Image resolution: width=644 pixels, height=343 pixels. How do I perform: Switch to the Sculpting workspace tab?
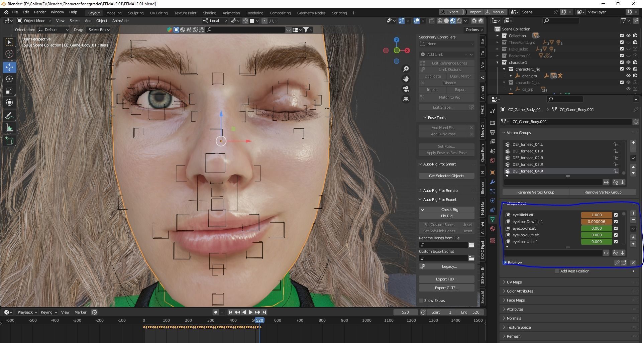click(x=135, y=13)
